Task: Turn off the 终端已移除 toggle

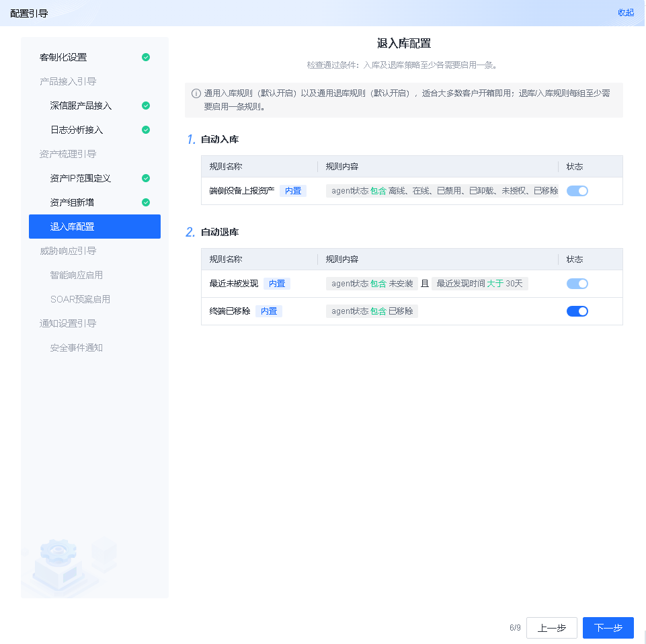Action: pos(577,311)
